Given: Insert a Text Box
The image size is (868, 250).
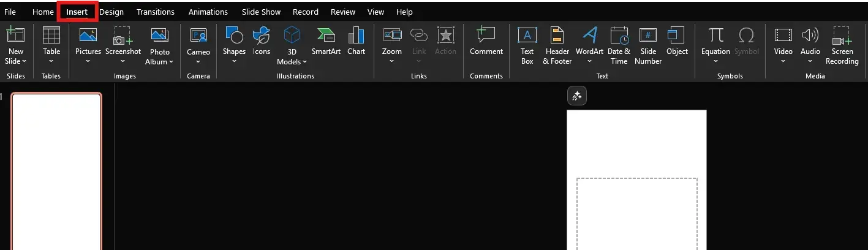Looking at the screenshot, I should tap(527, 45).
